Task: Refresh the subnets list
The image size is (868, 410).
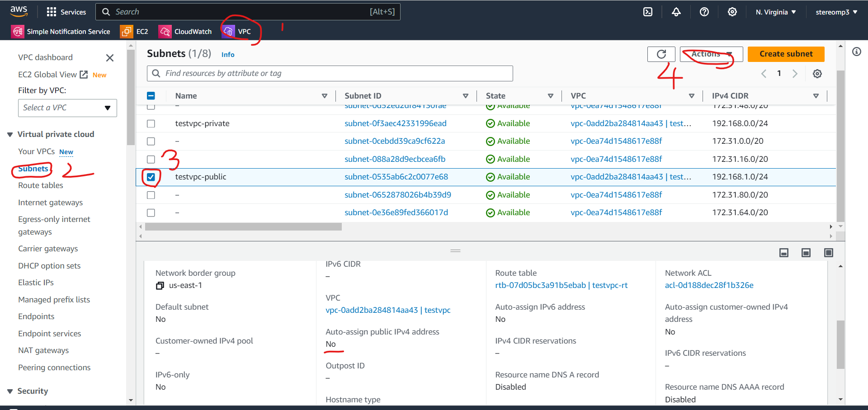Action: [661, 54]
